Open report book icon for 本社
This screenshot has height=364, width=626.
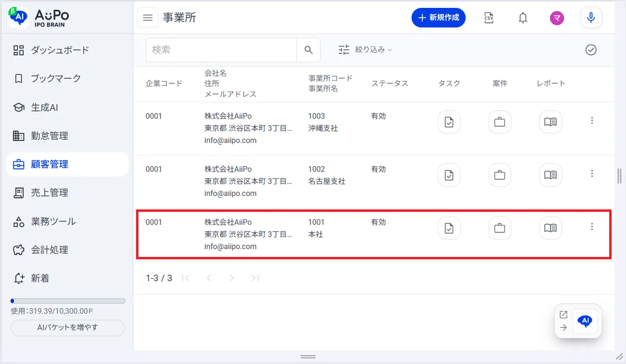[551, 228]
